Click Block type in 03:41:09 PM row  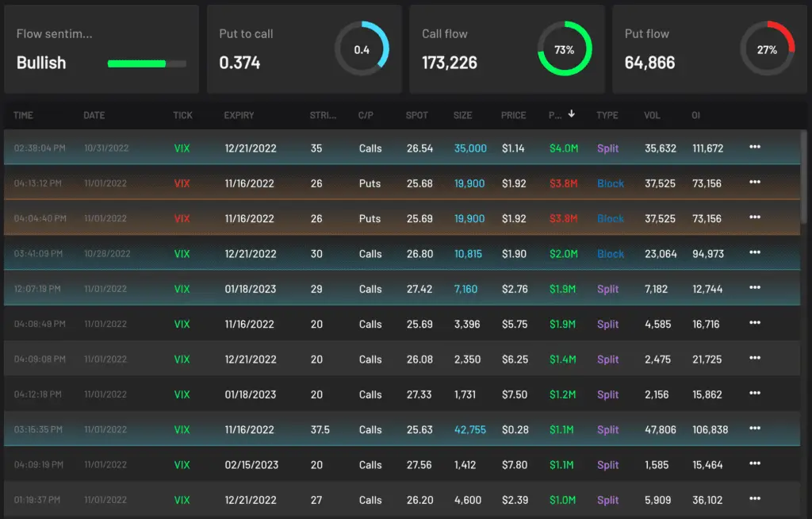pyautogui.click(x=610, y=254)
